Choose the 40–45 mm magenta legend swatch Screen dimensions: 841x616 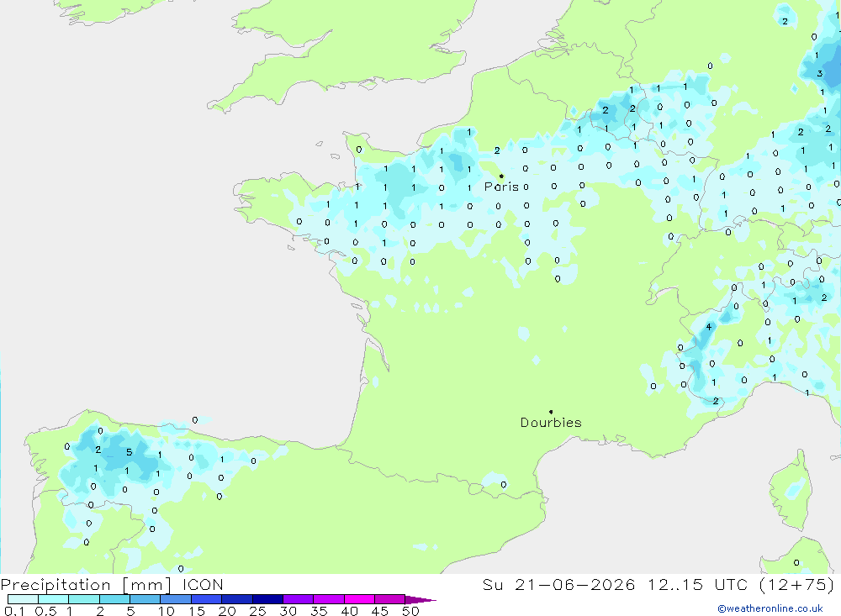pos(359,599)
